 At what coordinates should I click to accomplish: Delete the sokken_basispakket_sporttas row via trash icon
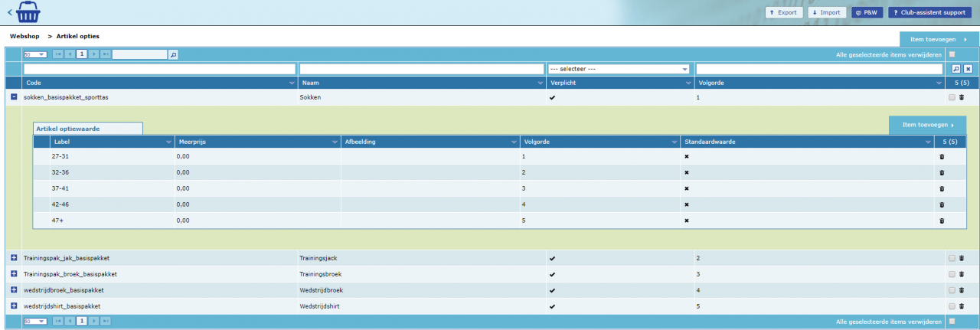point(962,98)
